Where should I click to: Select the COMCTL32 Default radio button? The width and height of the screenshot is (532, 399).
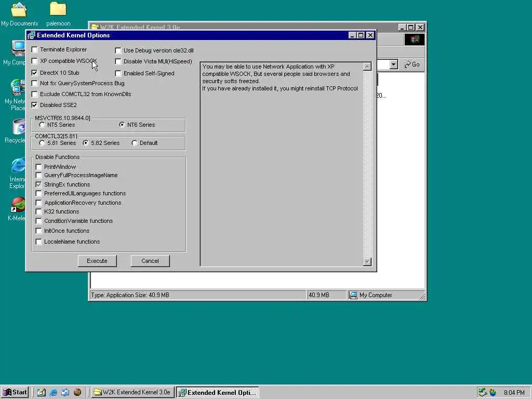pyautogui.click(x=135, y=143)
